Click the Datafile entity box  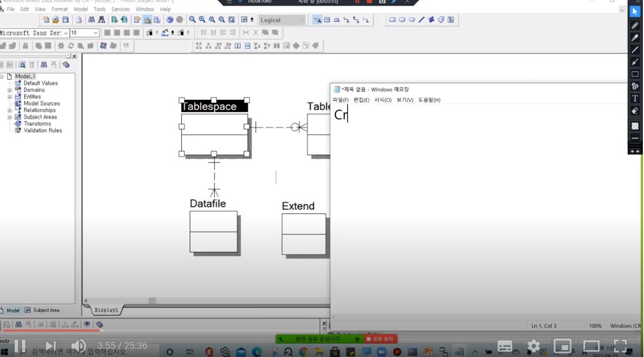point(214,231)
